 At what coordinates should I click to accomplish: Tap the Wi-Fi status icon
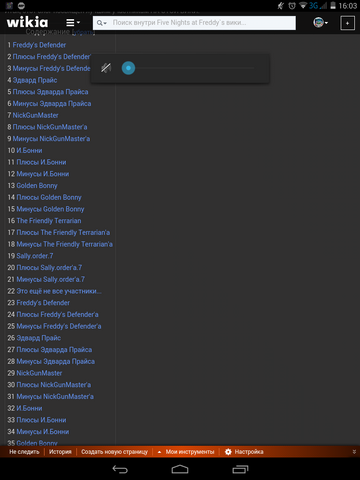(x=303, y=6)
